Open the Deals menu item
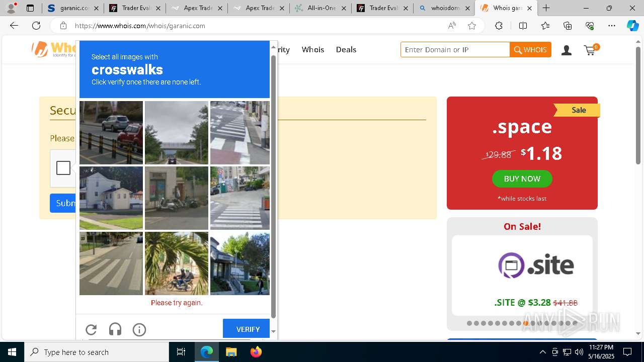 (x=346, y=49)
